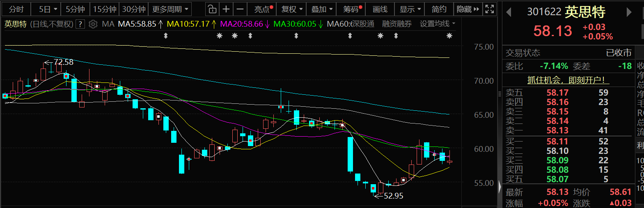Go to previous stock arrow

tap(509, 12)
